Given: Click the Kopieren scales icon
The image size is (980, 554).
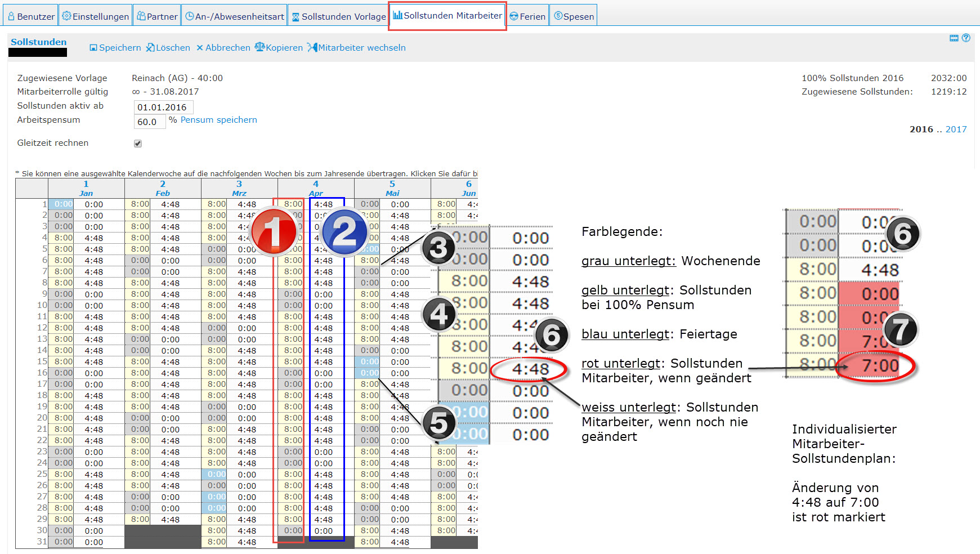Looking at the screenshot, I should tap(259, 47).
